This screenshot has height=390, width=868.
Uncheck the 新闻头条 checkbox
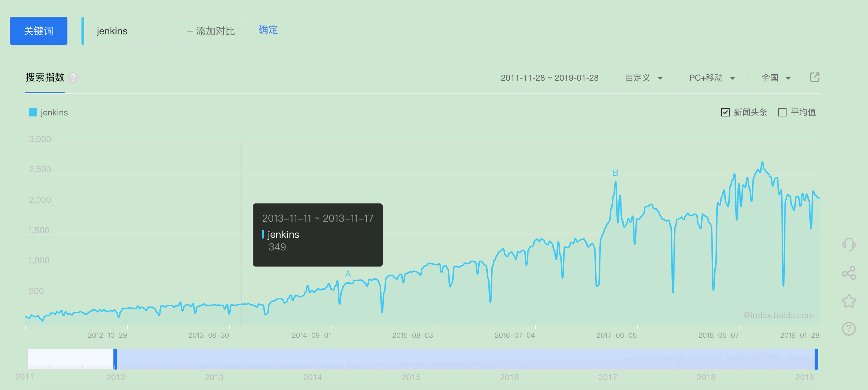725,112
